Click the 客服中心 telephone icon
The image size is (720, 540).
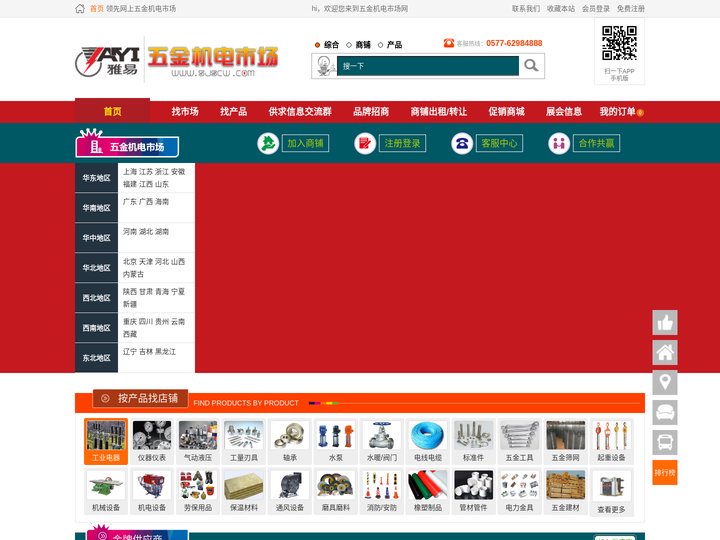[x=462, y=143]
